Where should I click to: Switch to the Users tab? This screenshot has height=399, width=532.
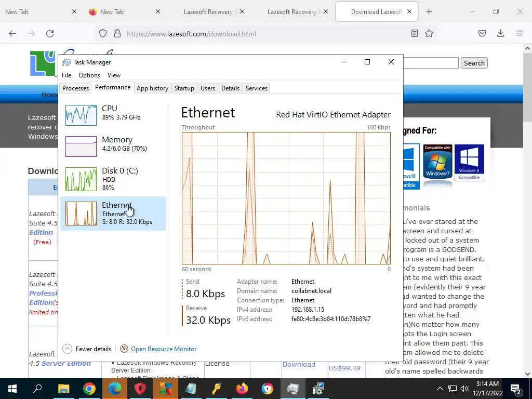(x=208, y=88)
